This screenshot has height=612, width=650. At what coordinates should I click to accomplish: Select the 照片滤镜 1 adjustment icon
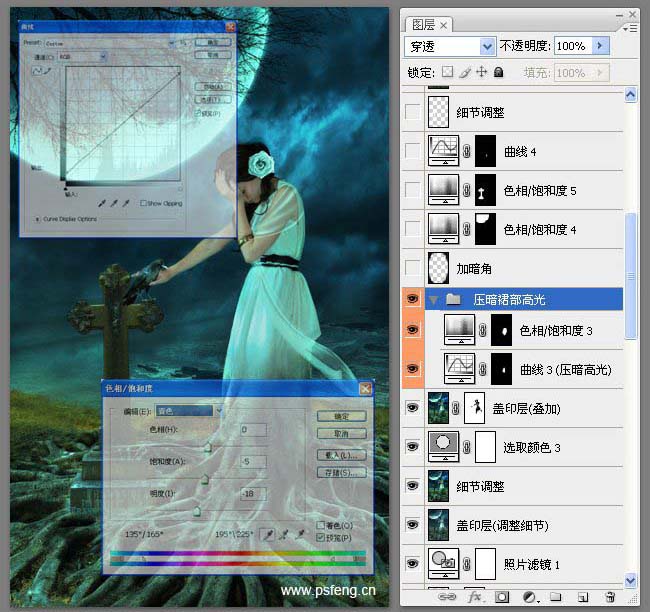click(444, 563)
